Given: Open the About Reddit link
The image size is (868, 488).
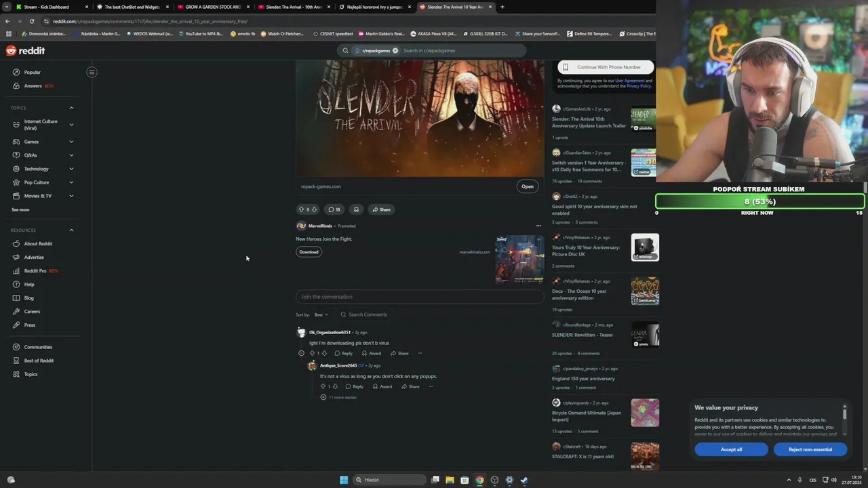Looking at the screenshot, I should pos(38,243).
